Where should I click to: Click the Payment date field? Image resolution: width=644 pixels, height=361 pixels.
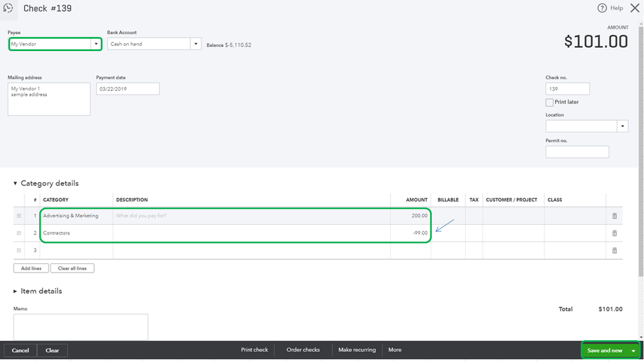tap(128, 89)
